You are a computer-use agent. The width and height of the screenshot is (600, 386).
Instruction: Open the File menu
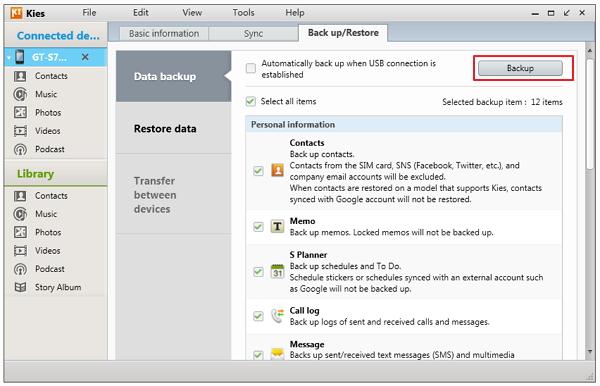tap(89, 13)
